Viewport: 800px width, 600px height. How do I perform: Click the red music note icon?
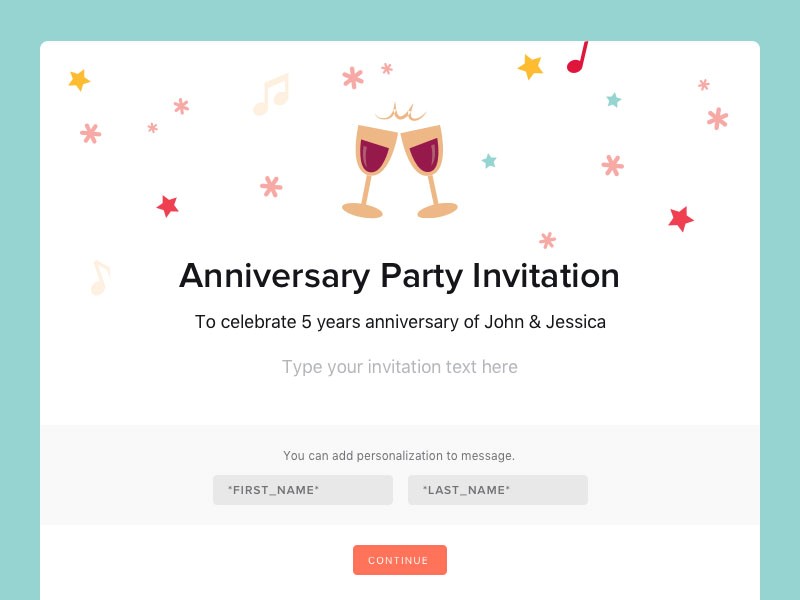click(578, 57)
